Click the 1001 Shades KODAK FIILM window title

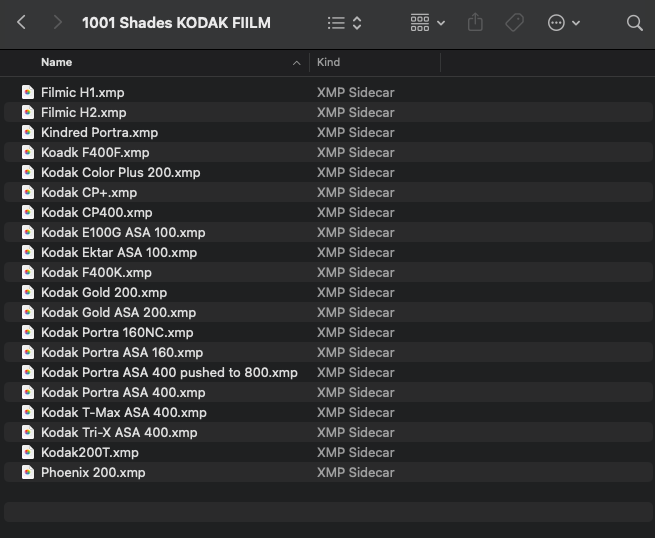[x=176, y=22]
